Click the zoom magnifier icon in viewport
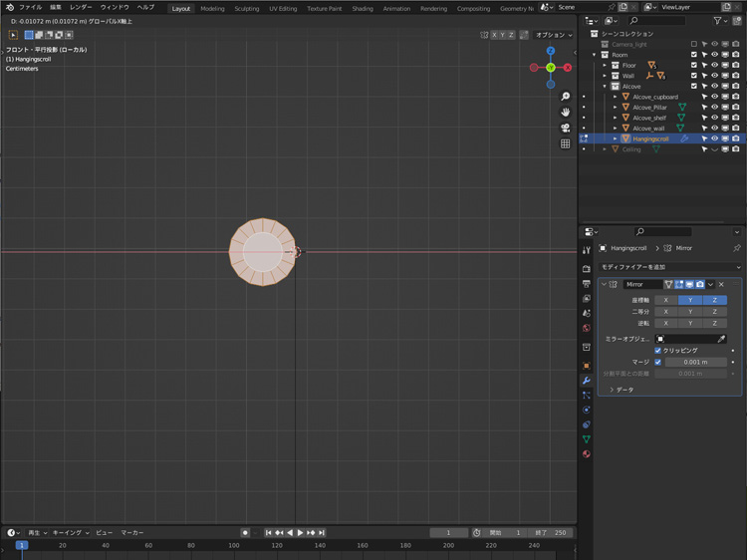Image resolution: width=747 pixels, height=560 pixels. point(565,97)
